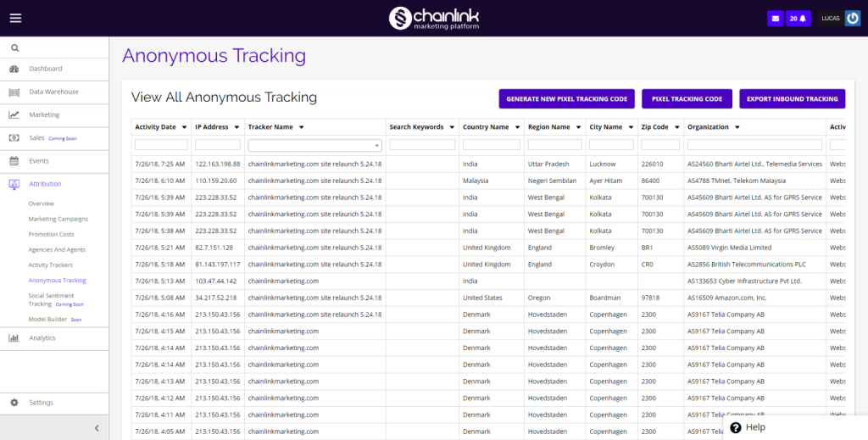Click Generate New Pixel Tracking Code button

[x=566, y=99]
